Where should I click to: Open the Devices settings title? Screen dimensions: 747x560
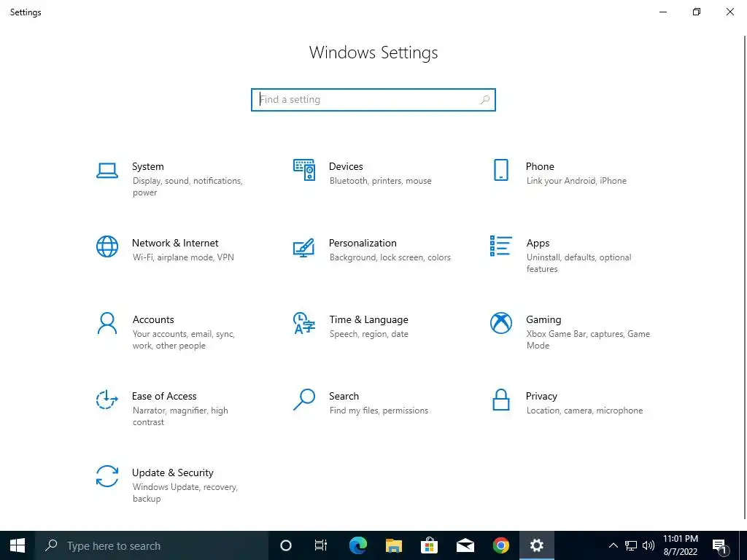tap(346, 167)
